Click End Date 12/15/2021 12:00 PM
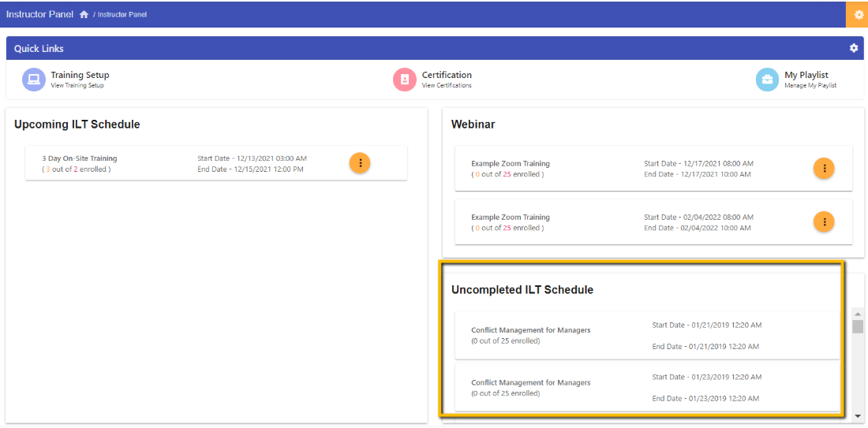 point(250,169)
